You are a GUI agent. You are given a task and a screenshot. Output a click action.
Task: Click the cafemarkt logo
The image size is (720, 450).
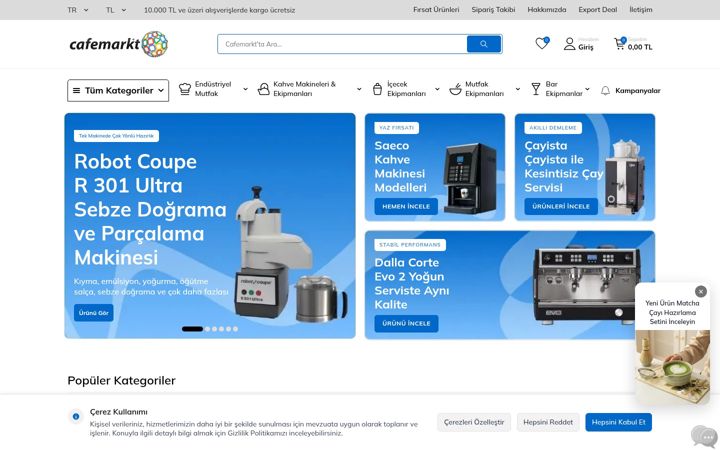point(118,44)
